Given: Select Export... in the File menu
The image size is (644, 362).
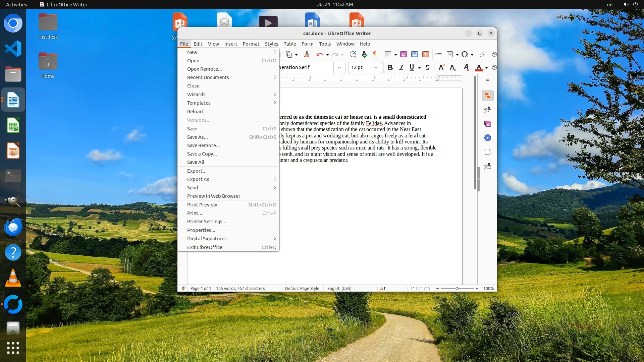Looking at the screenshot, I should pyautogui.click(x=197, y=171).
